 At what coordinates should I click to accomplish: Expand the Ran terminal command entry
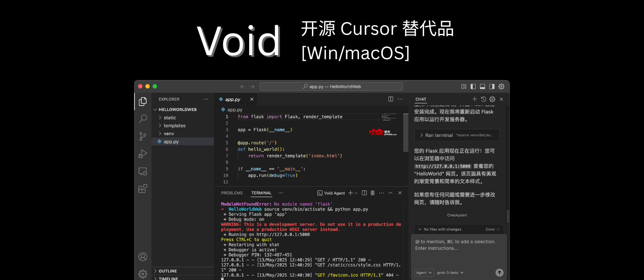pos(457,135)
